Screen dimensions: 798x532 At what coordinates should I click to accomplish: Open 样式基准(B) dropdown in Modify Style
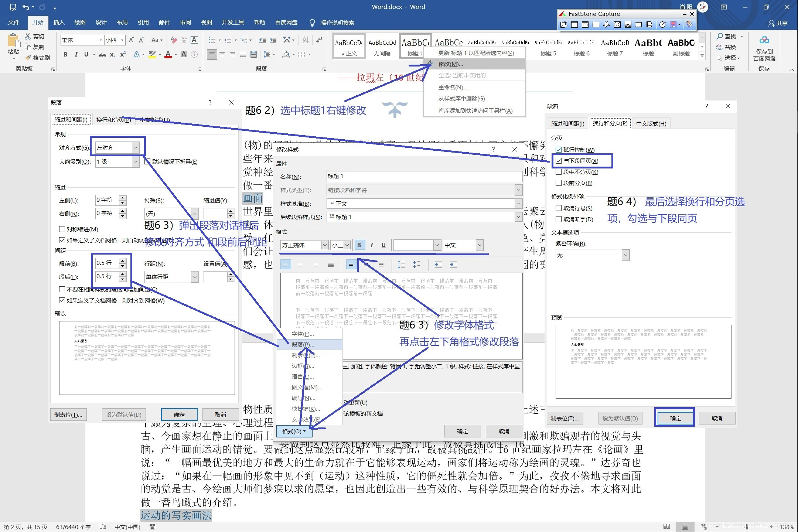[x=424, y=204]
